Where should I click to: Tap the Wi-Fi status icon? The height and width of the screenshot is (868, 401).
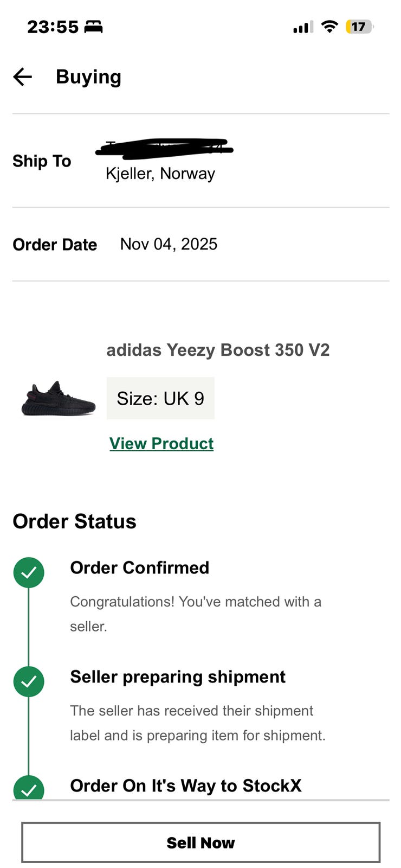tap(329, 27)
